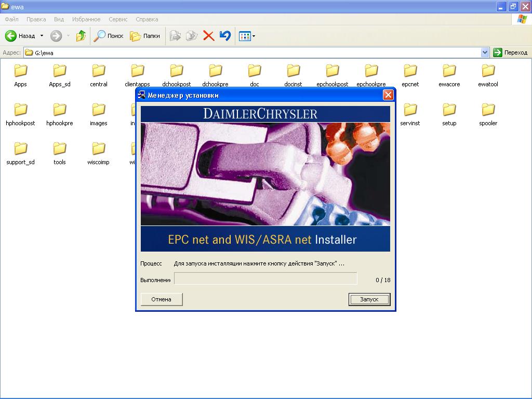Click the Запуск button in installer
The image size is (532, 399).
pyautogui.click(x=369, y=299)
